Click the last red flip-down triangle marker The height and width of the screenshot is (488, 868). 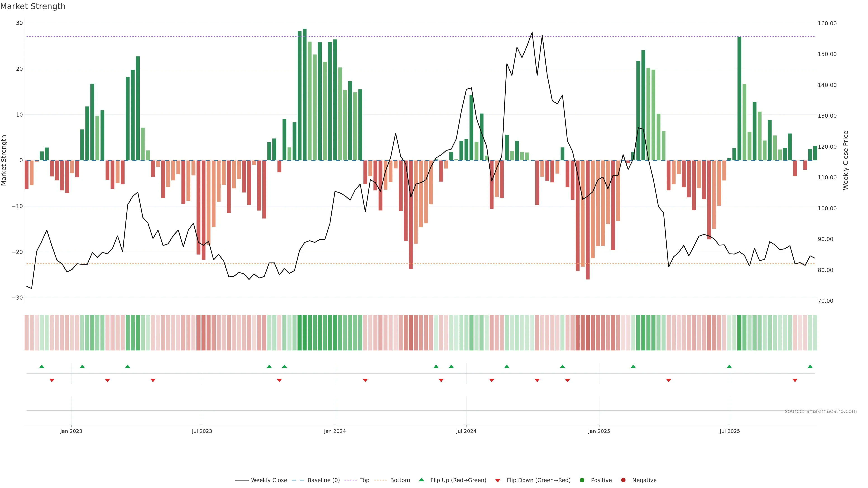tap(795, 380)
